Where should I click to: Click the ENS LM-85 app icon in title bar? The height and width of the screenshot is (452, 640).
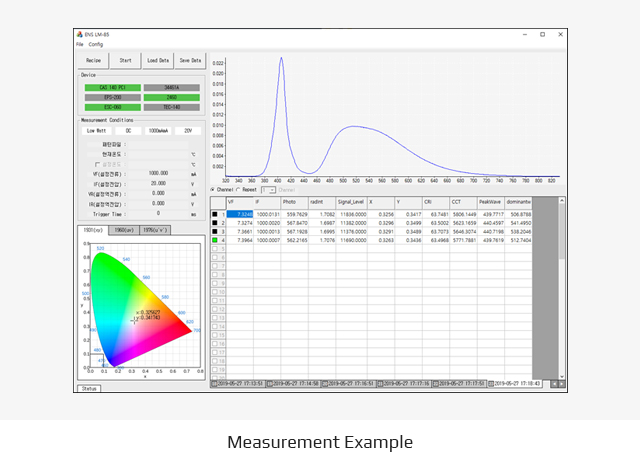click(80, 35)
